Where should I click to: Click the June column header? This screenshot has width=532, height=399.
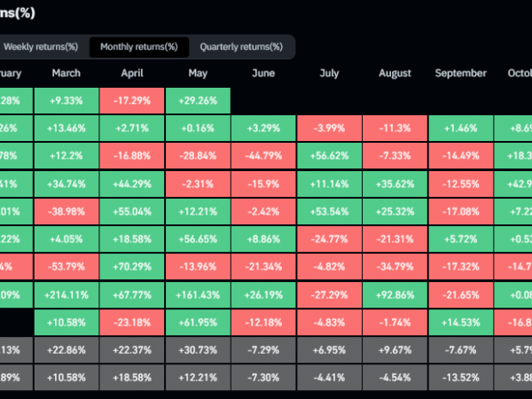point(263,73)
